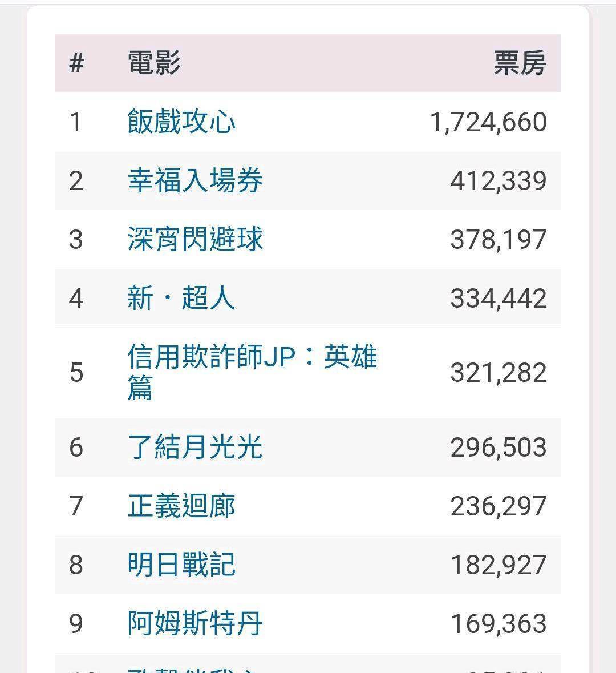The width and height of the screenshot is (616, 673).
Task: Open the 信用欺詐師JP:英雄篇 movie link
Action: click(252, 372)
